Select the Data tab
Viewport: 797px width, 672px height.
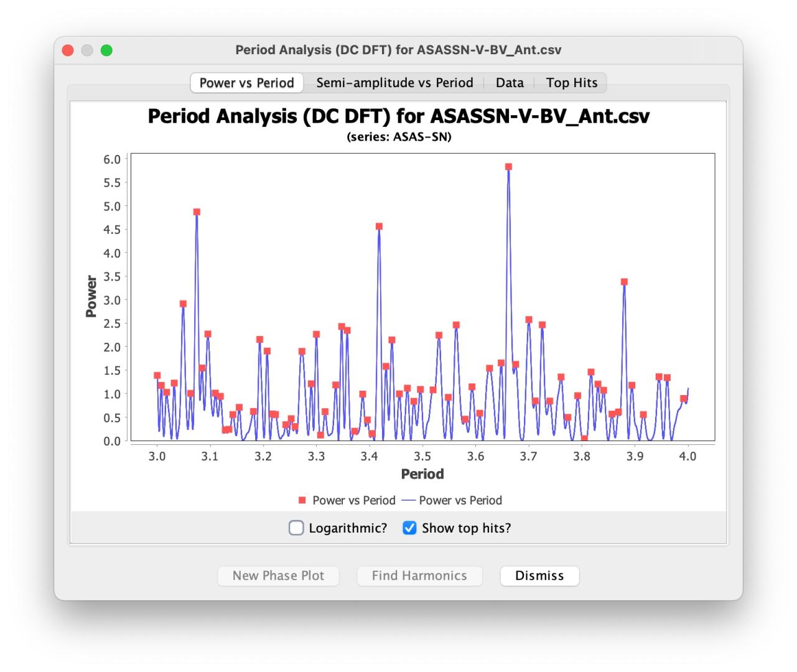click(x=510, y=83)
